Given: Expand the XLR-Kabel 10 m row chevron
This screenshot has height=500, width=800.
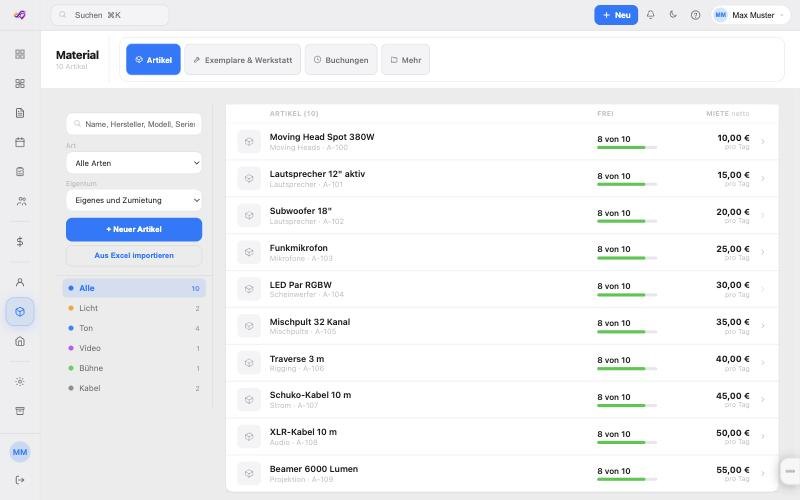Looking at the screenshot, I should pos(763,437).
